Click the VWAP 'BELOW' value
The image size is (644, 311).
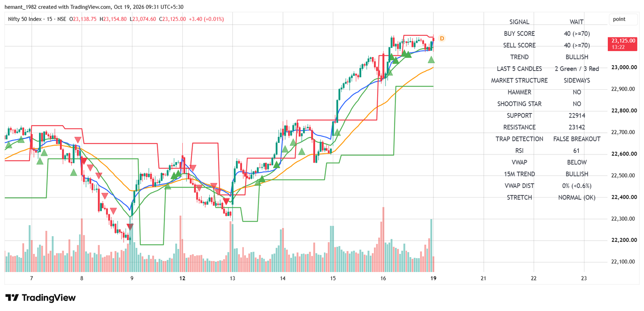point(576,163)
